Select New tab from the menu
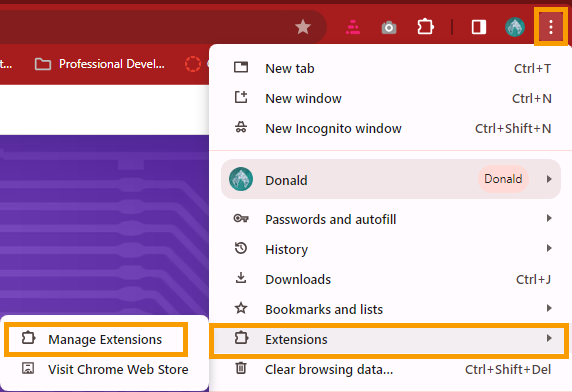This screenshot has width=572, height=392. pos(392,69)
